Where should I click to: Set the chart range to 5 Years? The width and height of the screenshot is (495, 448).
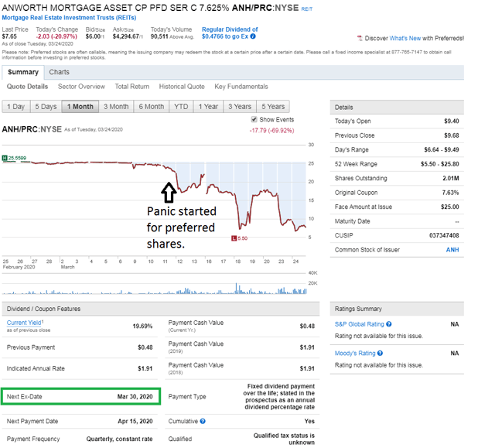point(273,107)
